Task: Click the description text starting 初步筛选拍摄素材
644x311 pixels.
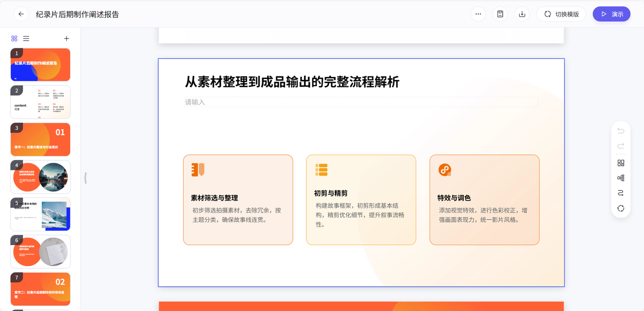Action: (236, 215)
